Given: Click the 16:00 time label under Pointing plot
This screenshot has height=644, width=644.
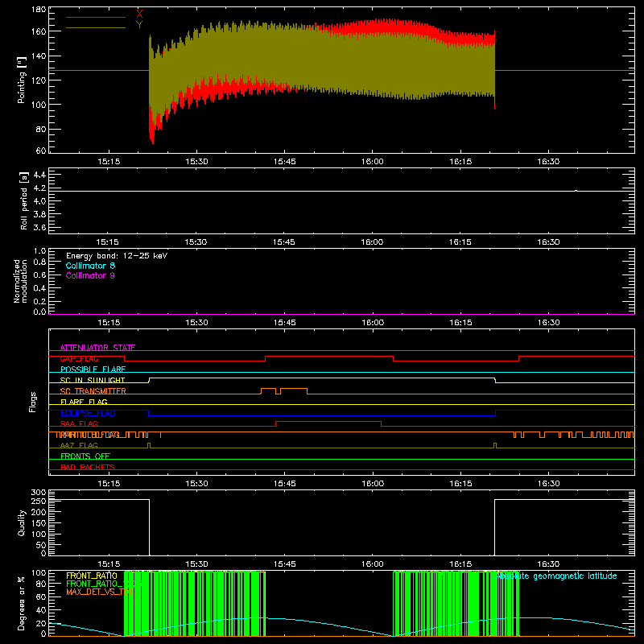Looking at the screenshot, I should click(372, 162).
